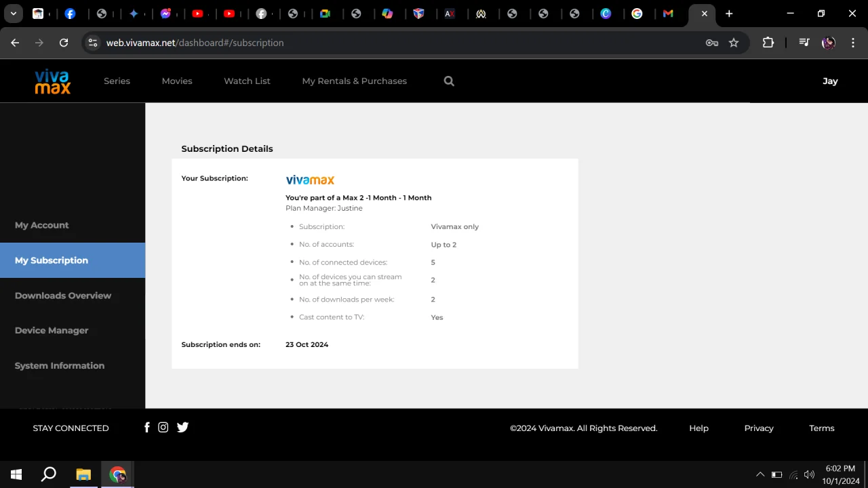Screen dimensions: 868x488
Task: Click the Help footer link
Action: coord(698,428)
